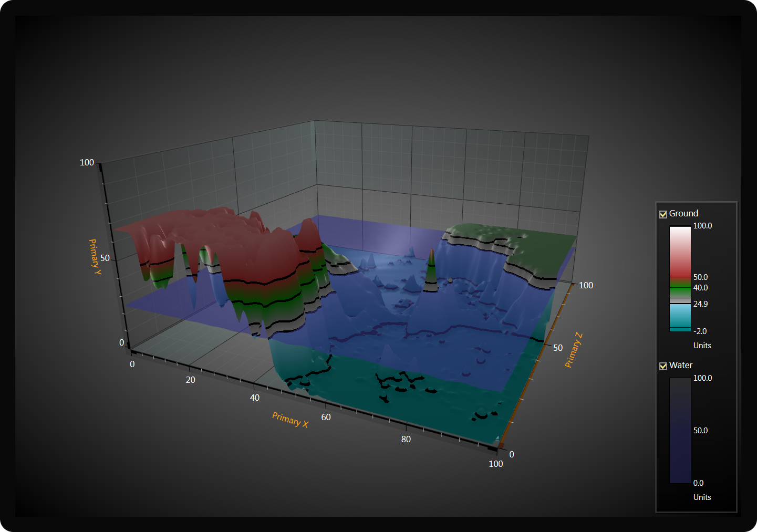Image resolution: width=757 pixels, height=532 pixels.
Task: Click the -2.0 value in Ground legend
Action: (700, 331)
